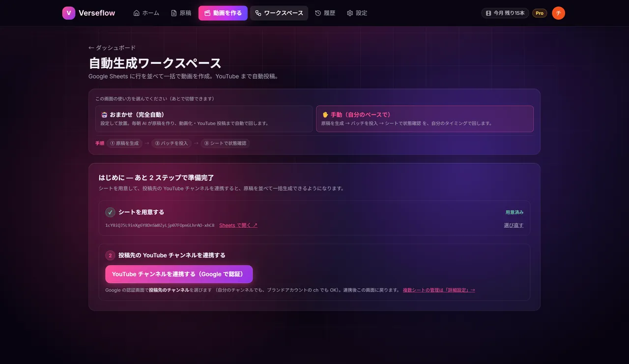
Task: Open 複数シートの管理は「詳細設定」→ link
Action: [x=439, y=290]
